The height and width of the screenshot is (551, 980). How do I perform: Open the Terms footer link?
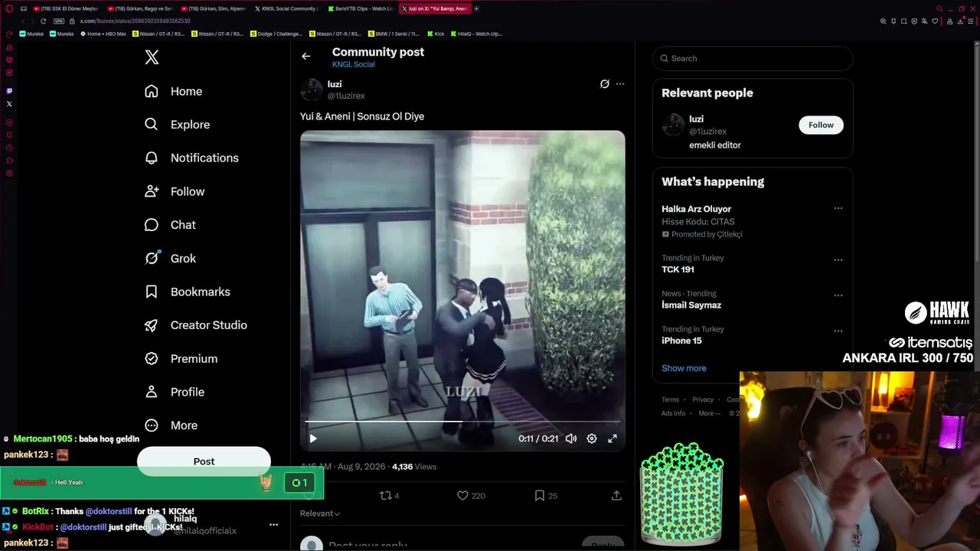[670, 399]
